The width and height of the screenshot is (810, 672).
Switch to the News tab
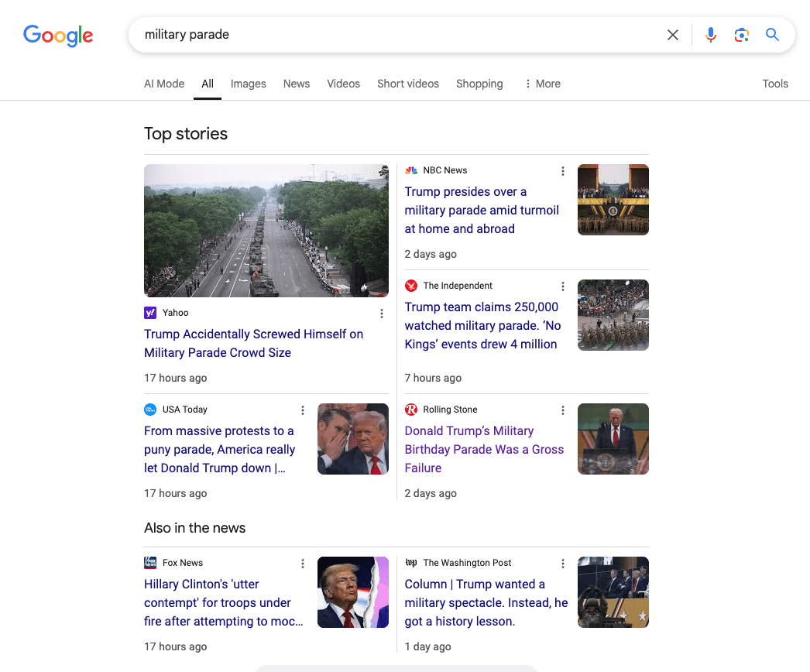(x=296, y=84)
